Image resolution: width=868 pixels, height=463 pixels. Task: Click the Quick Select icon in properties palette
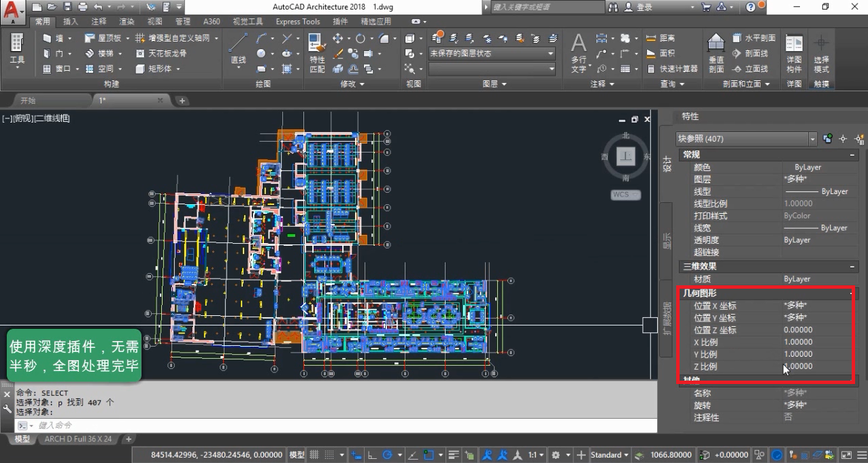pyautogui.click(x=858, y=139)
